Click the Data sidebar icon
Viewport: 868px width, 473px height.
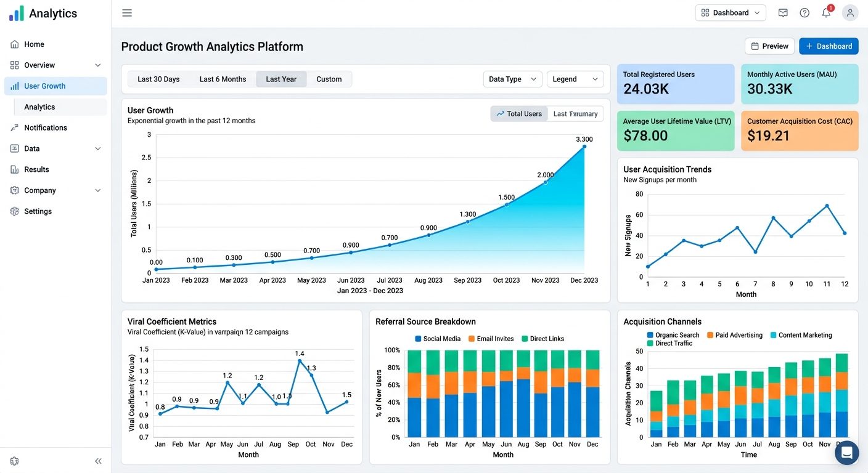(15, 148)
